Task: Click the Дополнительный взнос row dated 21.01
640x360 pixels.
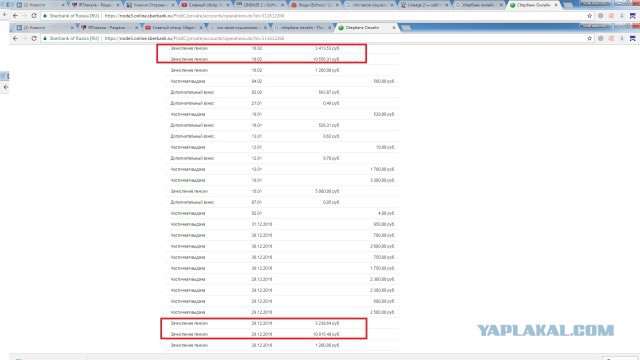Action: (x=282, y=103)
